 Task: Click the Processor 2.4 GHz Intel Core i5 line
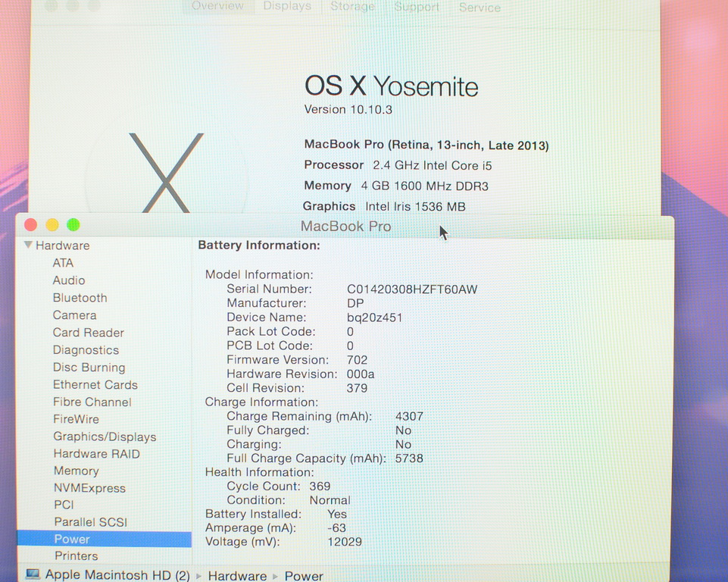398,165
